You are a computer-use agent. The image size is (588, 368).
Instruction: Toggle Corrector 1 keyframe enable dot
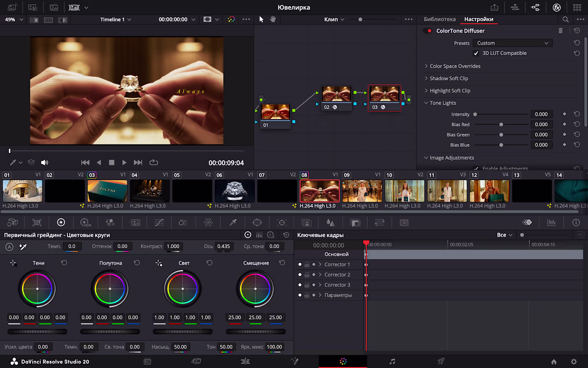(x=300, y=264)
